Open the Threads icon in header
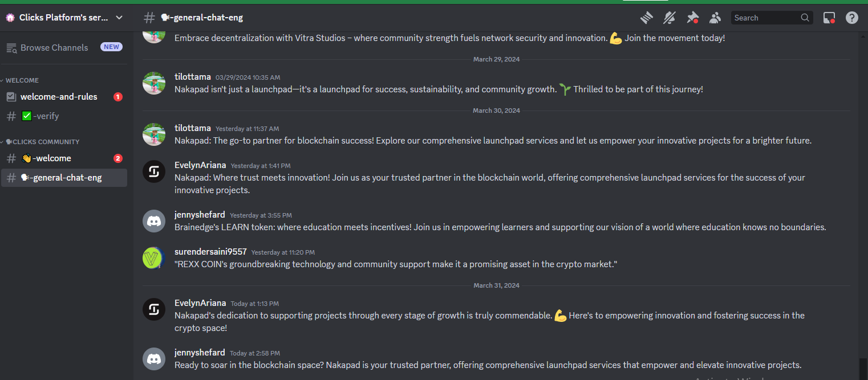Screen dimensions: 868x380 click(x=646, y=18)
